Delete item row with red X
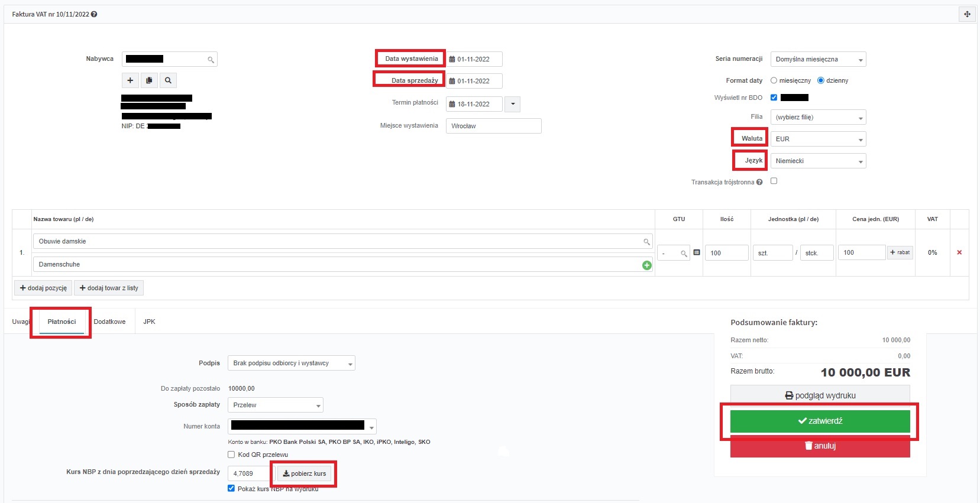The image size is (980, 503). [959, 252]
